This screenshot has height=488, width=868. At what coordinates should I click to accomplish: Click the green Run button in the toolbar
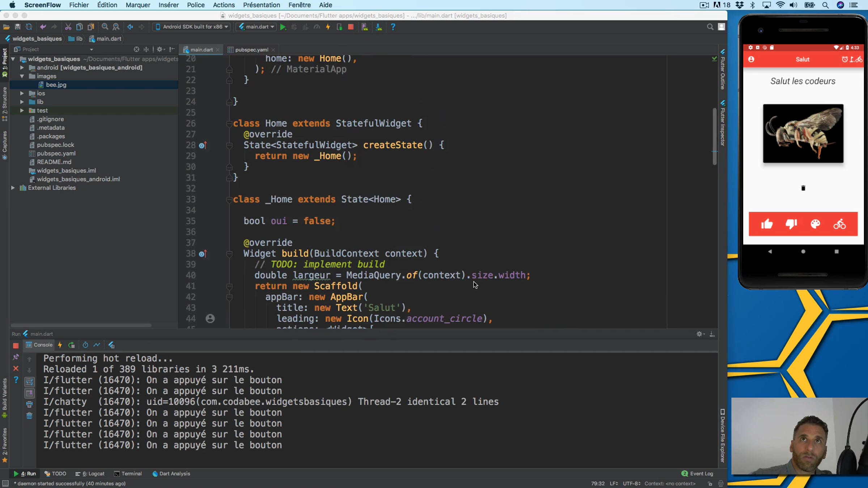pyautogui.click(x=283, y=27)
